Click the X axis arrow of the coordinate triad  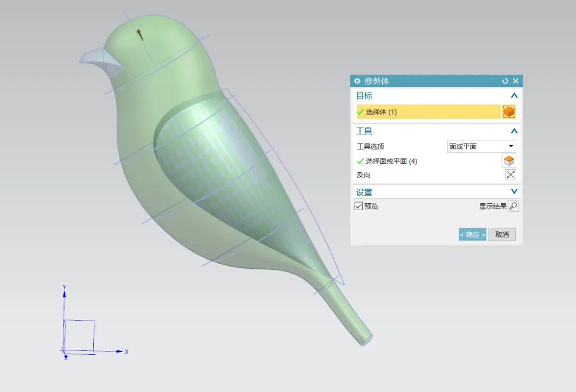[x=120, y=351]
